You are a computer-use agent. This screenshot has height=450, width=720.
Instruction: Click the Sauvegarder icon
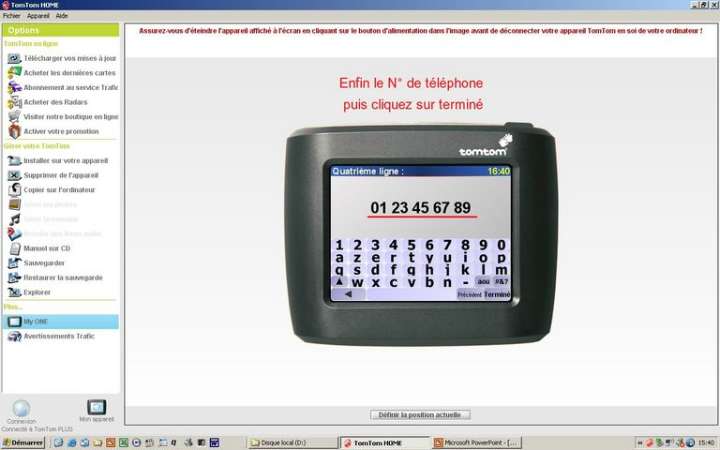[x=14, y=263]
